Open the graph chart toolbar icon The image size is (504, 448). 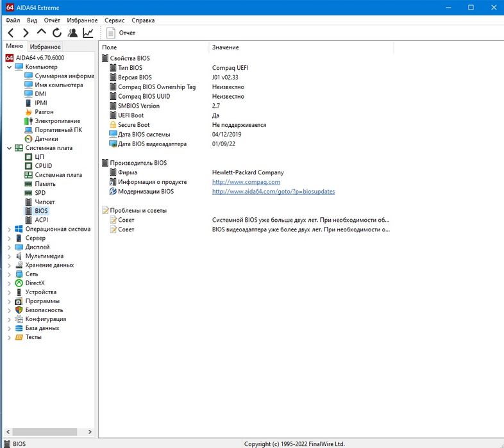(88, 33)
